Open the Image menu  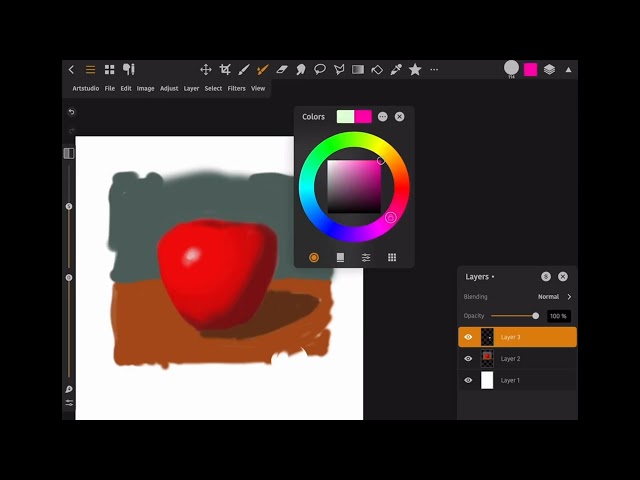(x=145, y=88)
